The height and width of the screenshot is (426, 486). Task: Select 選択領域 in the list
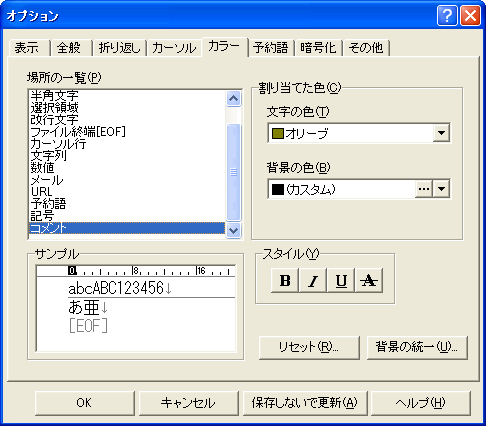(x=127, y=108)
